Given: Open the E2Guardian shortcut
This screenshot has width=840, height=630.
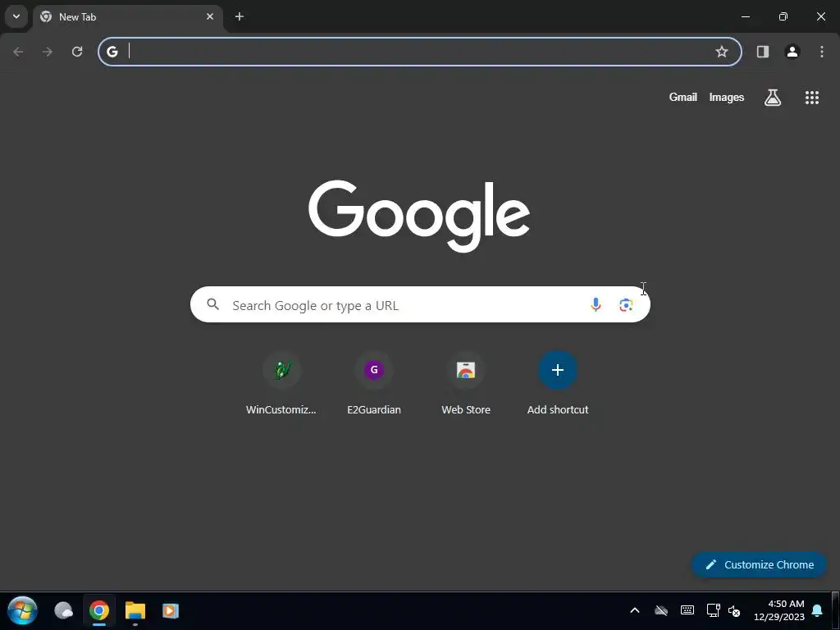Looking at the screenshot, I should (374, 384).
